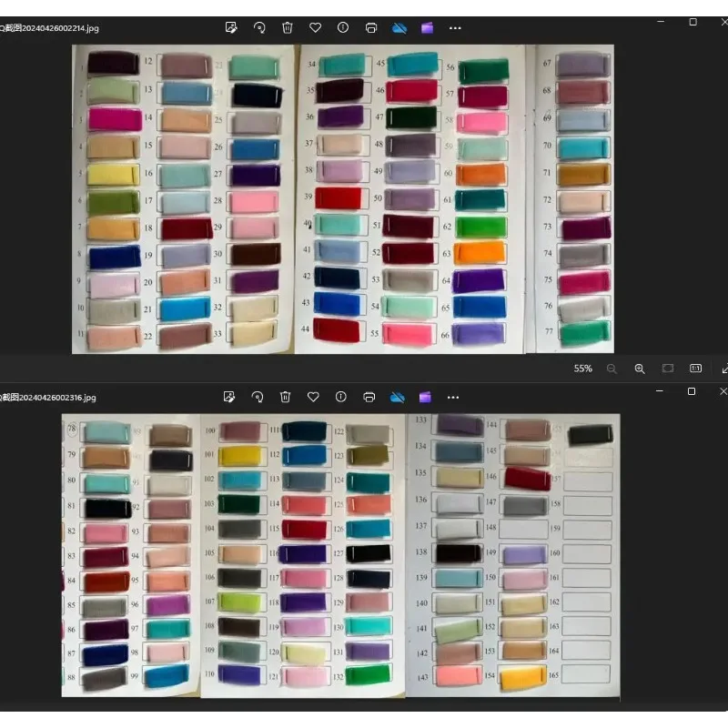The image size is (728, 728).
Task: Click OneDrive cloud icon in 20240426002214.jpg window
Action: click(399, 28)
